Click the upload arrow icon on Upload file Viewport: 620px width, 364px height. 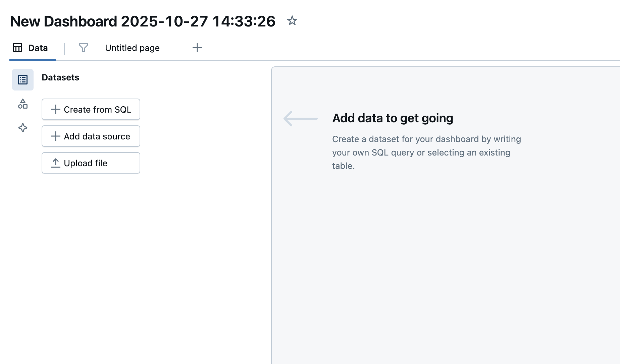coord(55,163)
